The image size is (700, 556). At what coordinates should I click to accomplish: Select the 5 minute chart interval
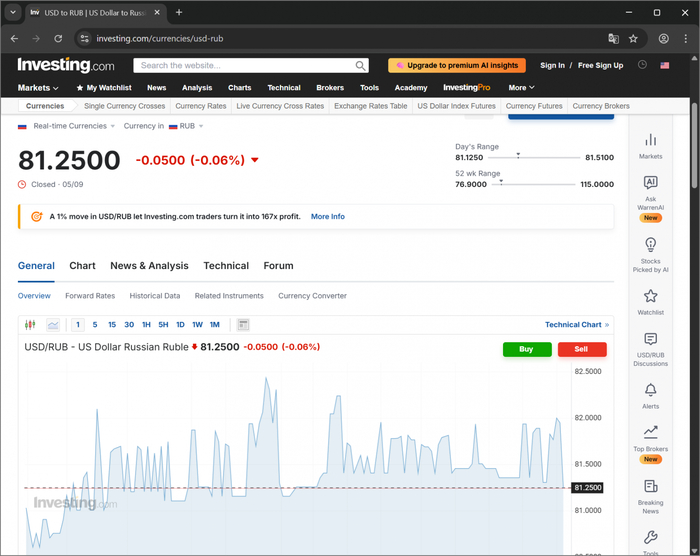[x=95, y=325]
